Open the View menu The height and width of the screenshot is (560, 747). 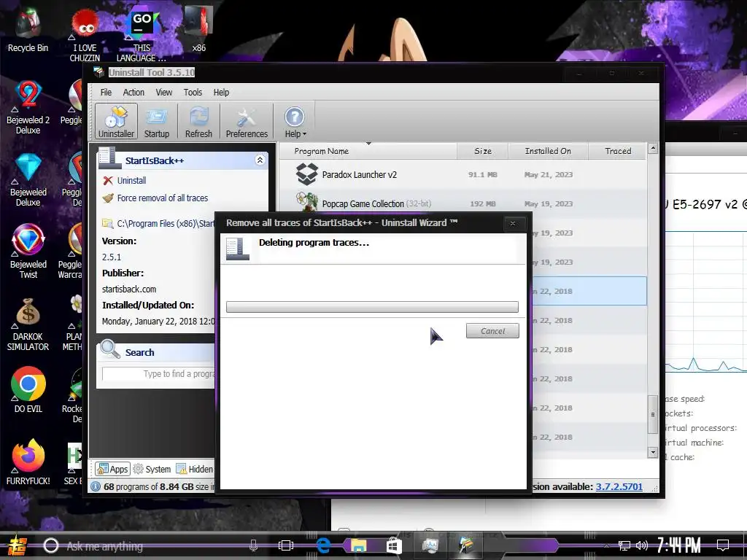164,93
